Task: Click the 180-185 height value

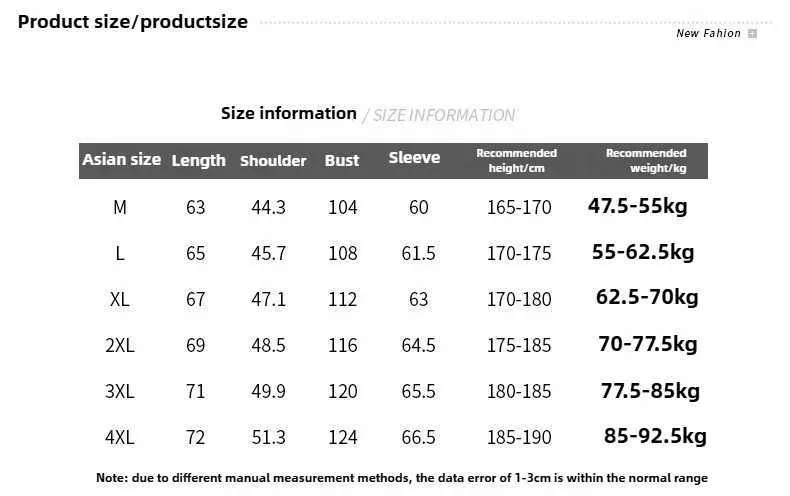Action: point(519,391)
